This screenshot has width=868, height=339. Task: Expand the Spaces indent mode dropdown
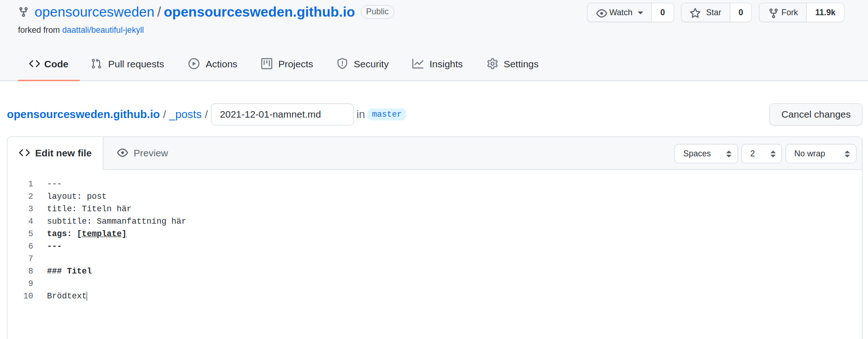(706, 154)
